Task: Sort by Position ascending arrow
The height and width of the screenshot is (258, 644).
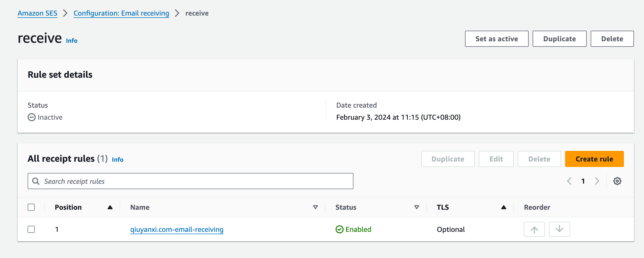Action: [x=110, y=207]
